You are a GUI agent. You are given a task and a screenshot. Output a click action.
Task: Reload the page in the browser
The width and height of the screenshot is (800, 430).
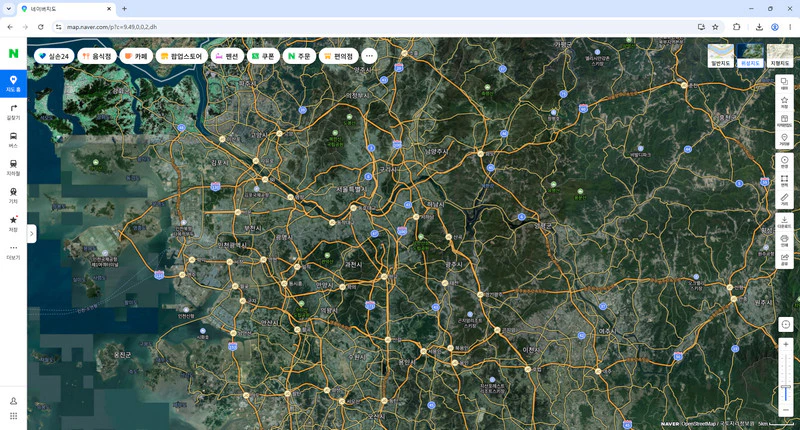click(41, 27)
